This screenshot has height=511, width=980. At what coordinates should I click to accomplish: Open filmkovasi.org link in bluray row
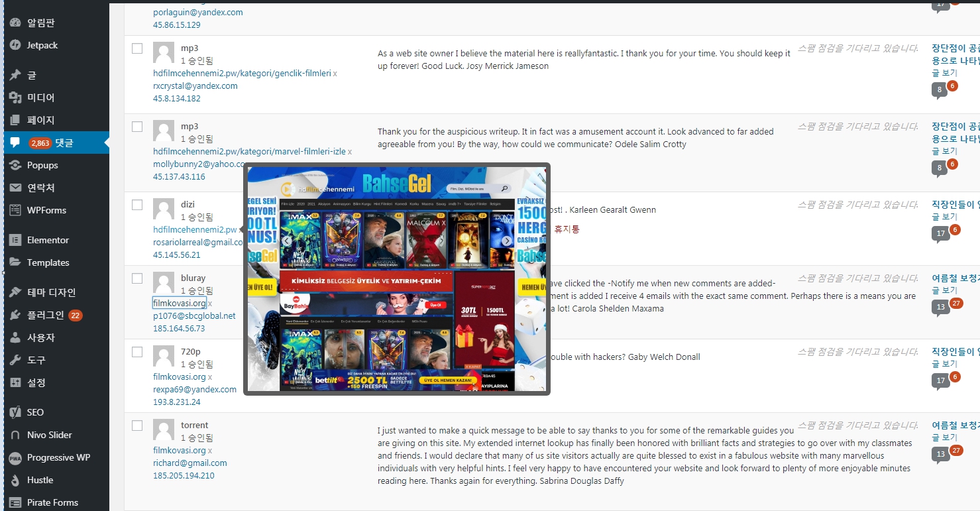click(180, 303)
